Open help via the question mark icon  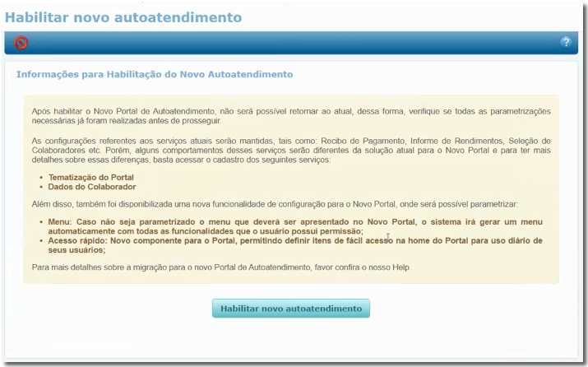click(566, 43)
